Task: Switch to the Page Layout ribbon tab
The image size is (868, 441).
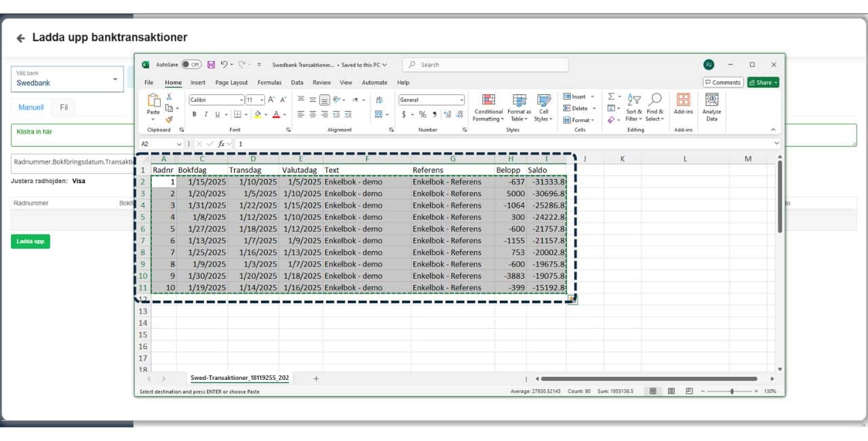Action: point(231,83)
